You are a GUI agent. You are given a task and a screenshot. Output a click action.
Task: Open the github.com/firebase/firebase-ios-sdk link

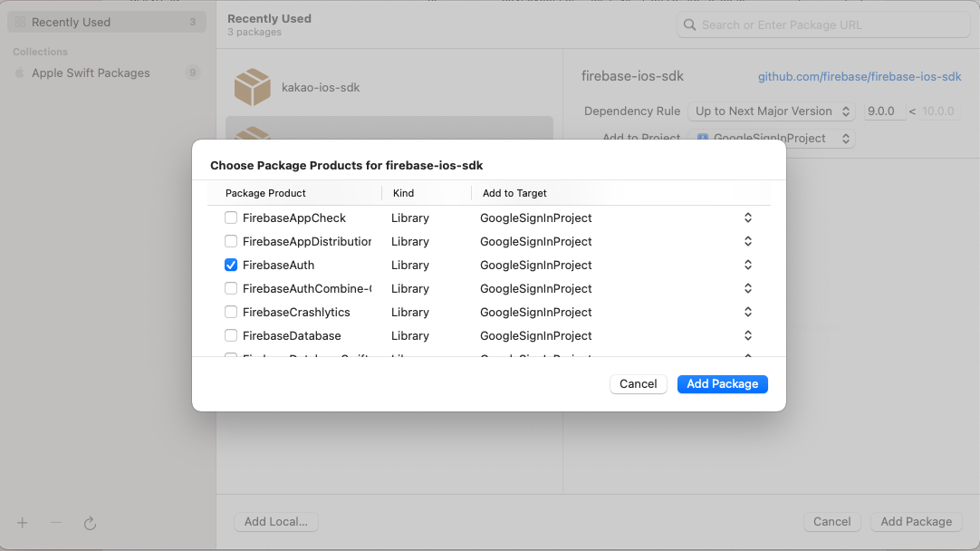(860, 76)
